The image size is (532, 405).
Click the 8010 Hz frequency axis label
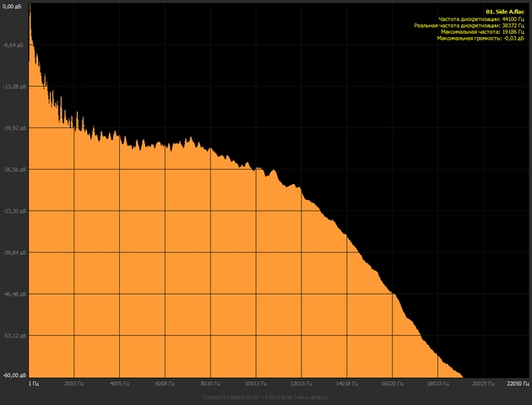pos(210,382)
